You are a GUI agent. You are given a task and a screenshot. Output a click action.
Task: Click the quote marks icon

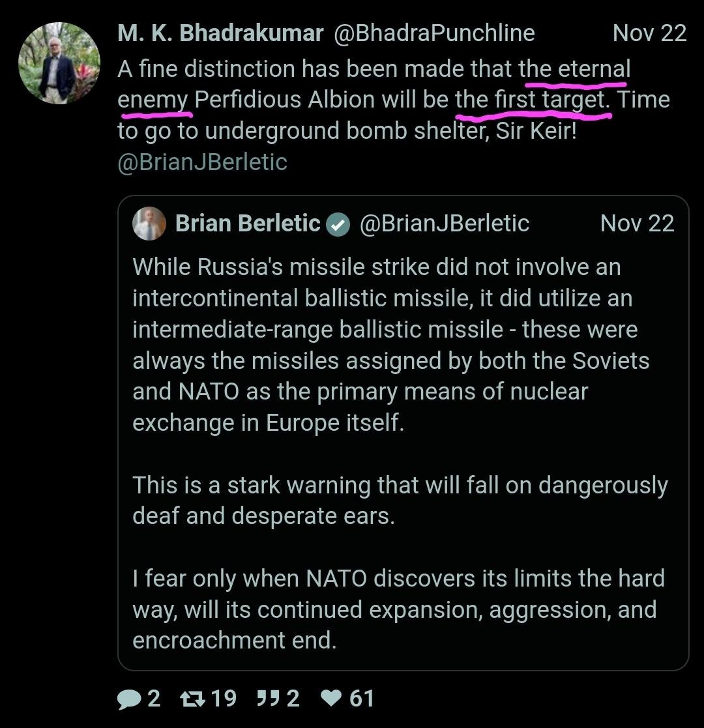click(x=267, y=699)
